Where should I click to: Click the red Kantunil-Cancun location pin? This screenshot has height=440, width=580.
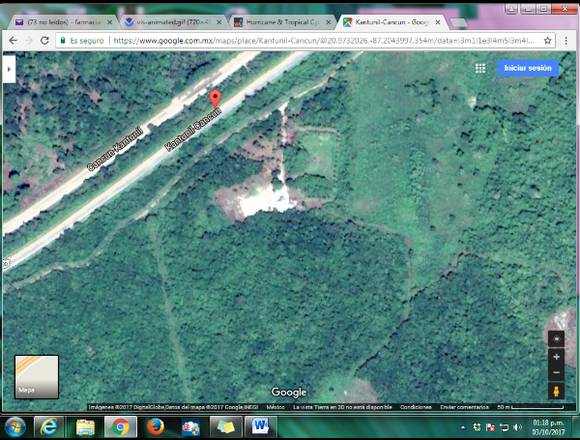pos(215,98)
